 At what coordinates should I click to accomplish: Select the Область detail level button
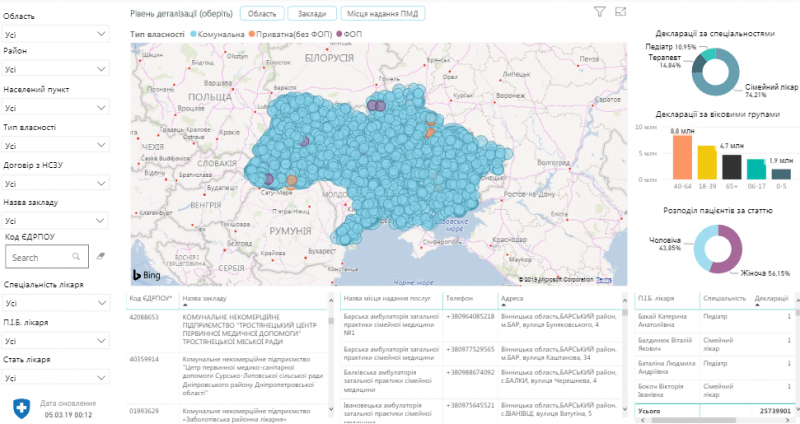click(262, 14)
